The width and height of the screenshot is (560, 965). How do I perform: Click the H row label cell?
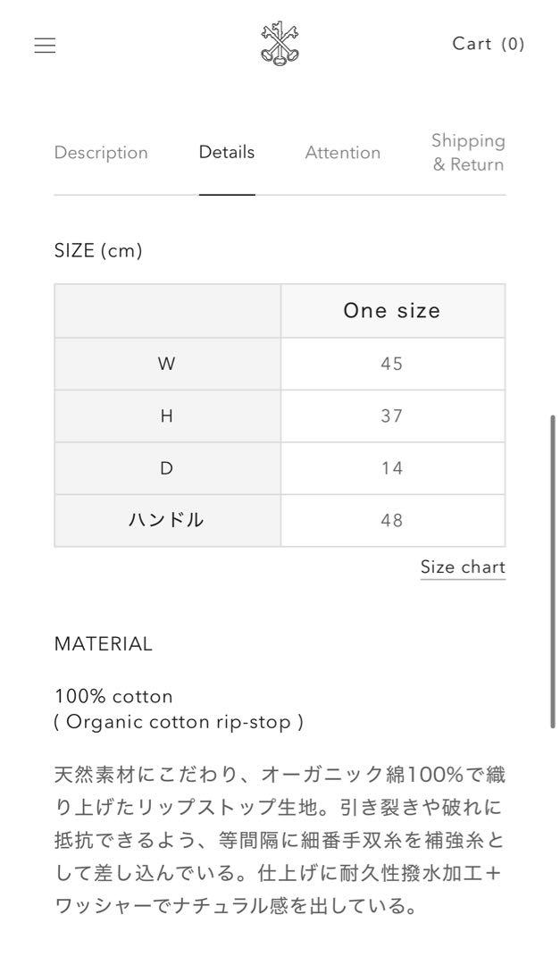point(167,416)
